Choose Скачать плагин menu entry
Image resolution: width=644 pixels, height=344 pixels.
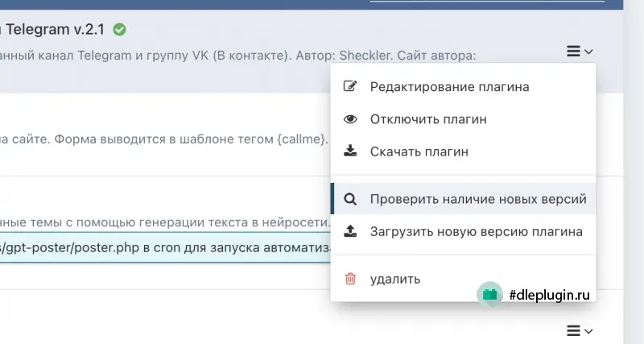464,151
